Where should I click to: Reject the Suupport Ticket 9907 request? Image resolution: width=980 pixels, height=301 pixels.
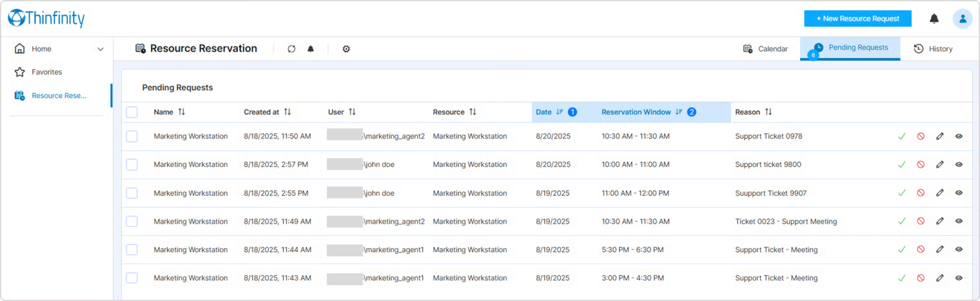click(x=921, y=193)
